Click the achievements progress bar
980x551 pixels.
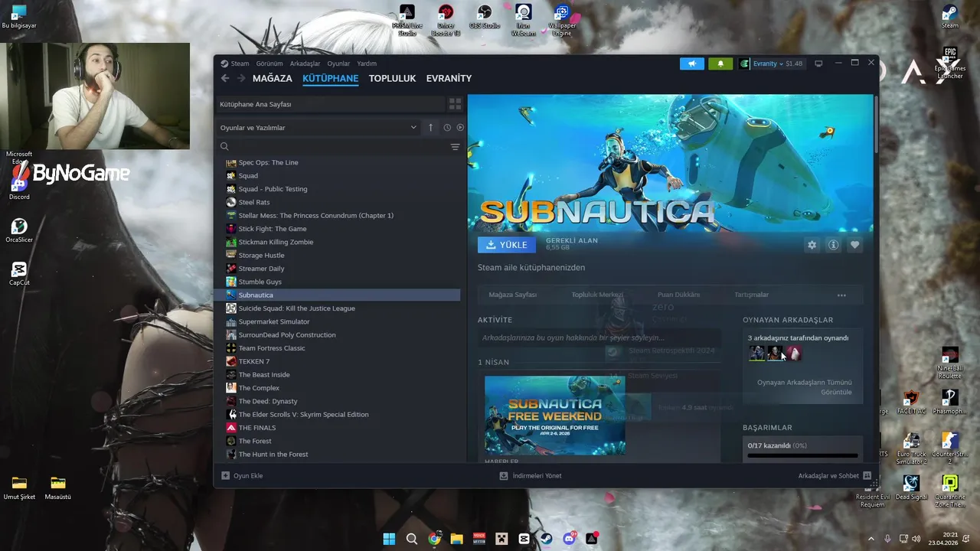802,456
